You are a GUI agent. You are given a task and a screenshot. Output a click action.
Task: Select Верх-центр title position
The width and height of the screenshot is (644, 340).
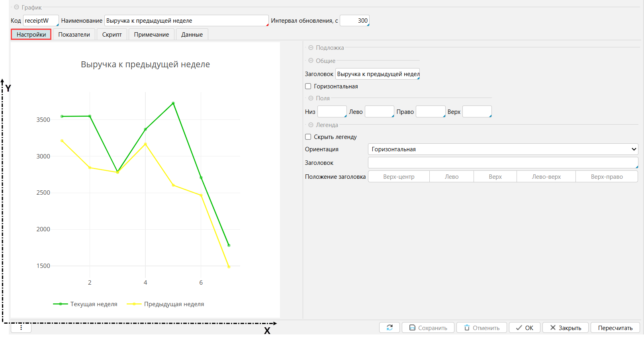tap(399, 177)
